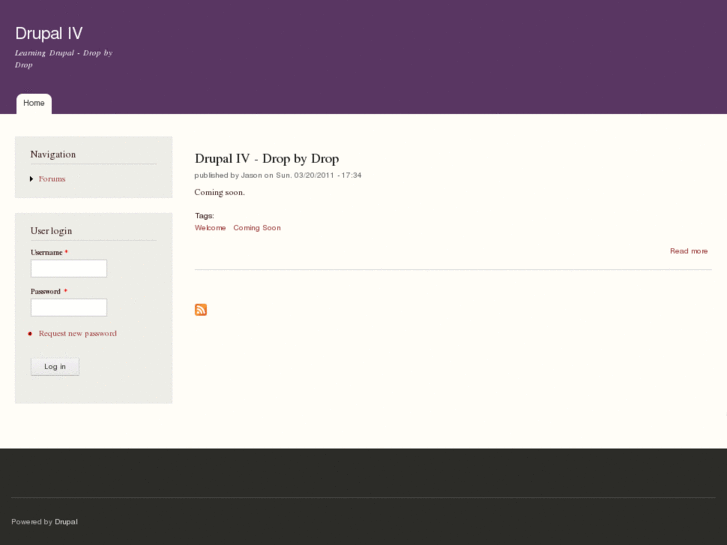
Task: Focus the Password input field
Action: 69,308
